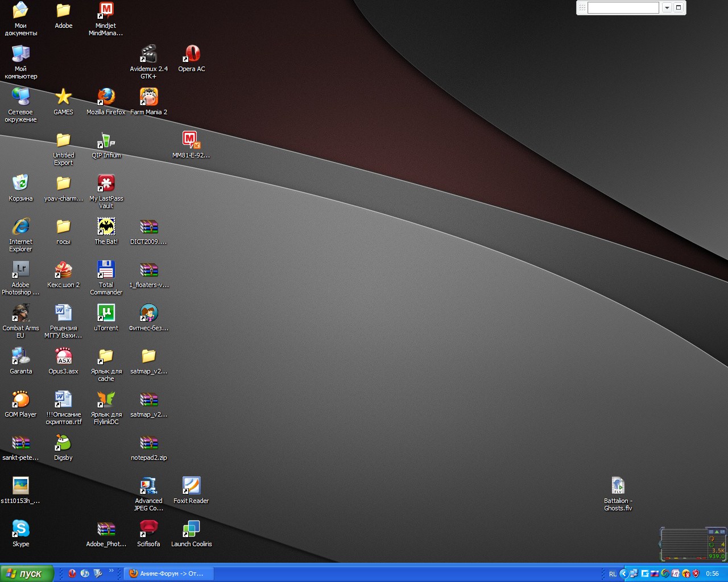Image resolution: width=728 pixels, height=582 pixels.
Task: Click the monitor widget menu lines icon
Action: tap(711, 531)
